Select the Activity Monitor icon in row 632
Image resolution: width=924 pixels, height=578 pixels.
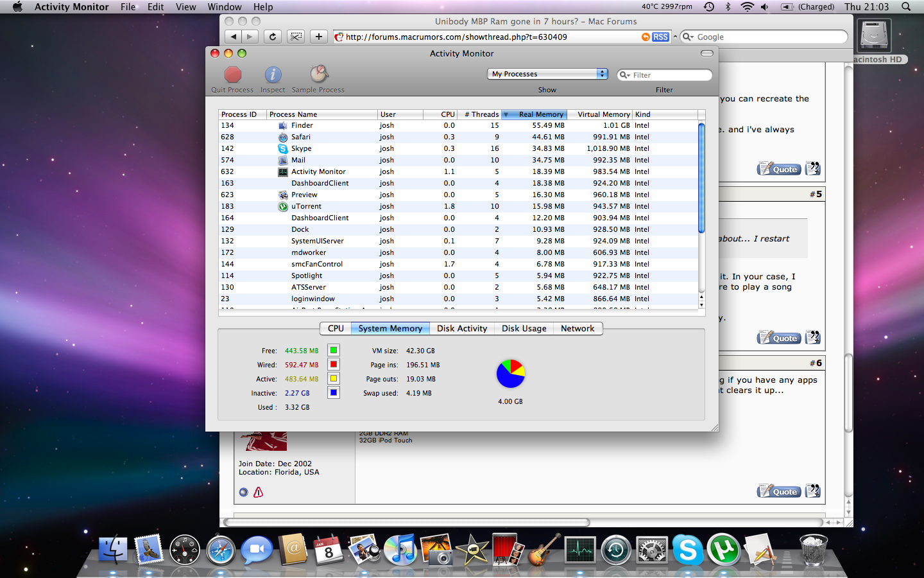pos(283,172)
